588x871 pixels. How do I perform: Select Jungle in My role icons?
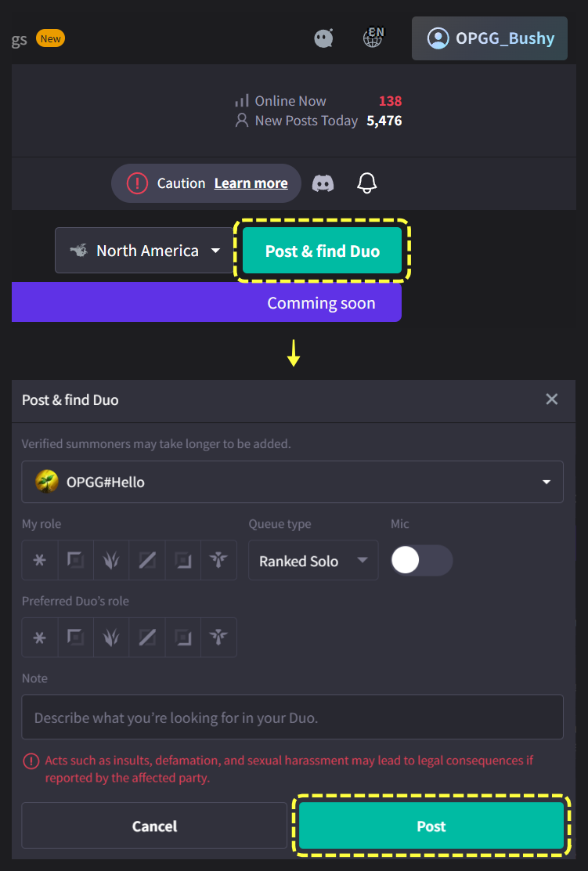click(111, 560)
